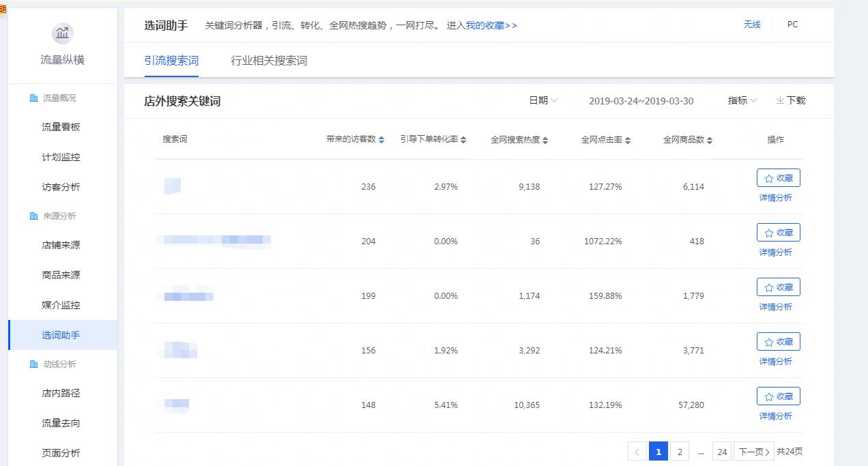Click the 店外搜索关键词 heading

click(x=182, y=101)
